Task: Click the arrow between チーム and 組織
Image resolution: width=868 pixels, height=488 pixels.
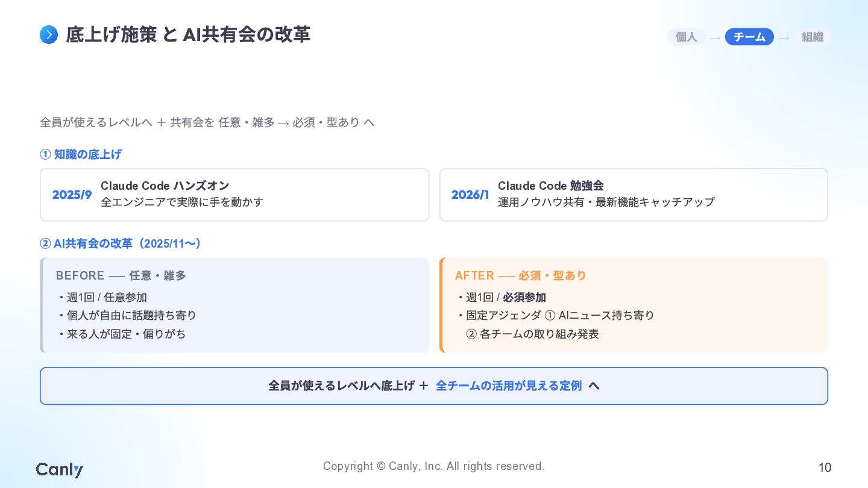Action: click(784, 38)
